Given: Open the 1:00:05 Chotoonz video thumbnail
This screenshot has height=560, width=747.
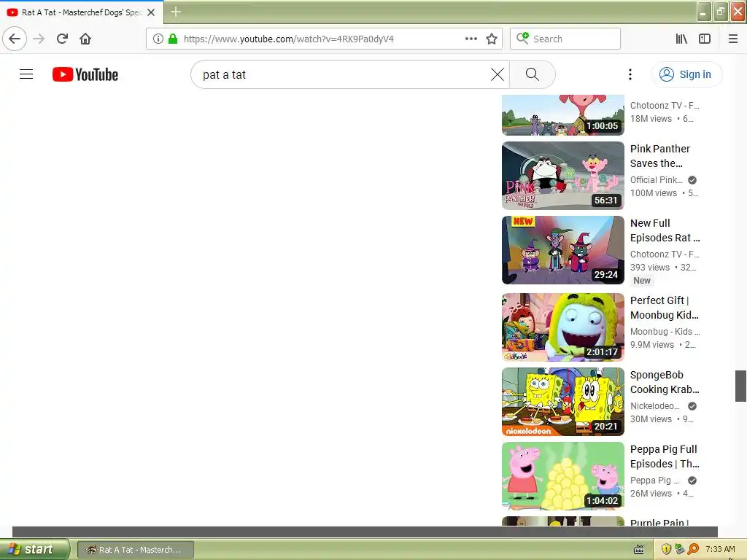Looking at the screenshot, I should [x=562, y=114].
